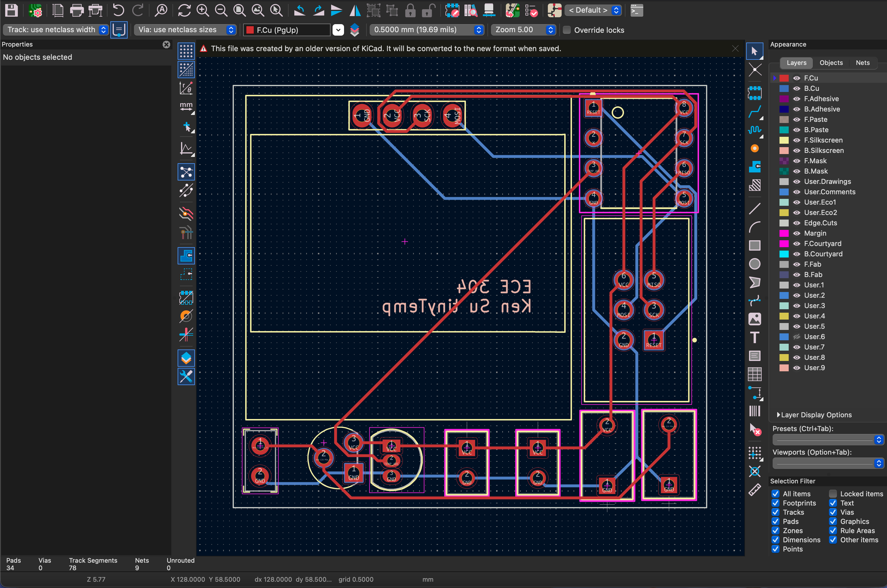Click the Save board icon
This screenshot has height=588, width=887.
[11, 10]
